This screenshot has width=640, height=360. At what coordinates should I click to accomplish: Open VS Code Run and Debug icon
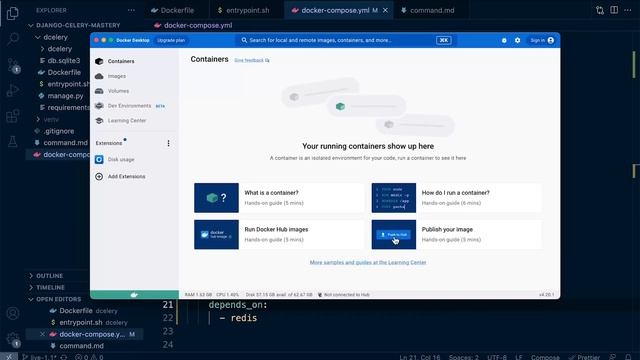coord(13,91)
